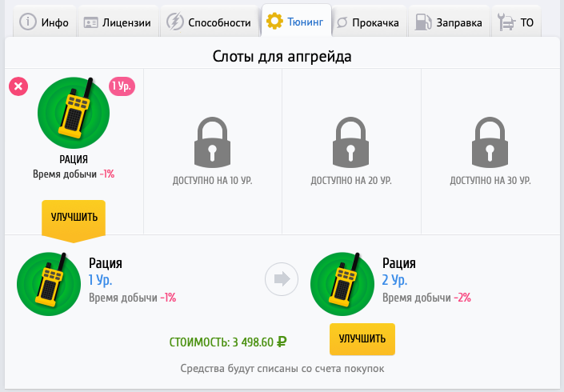Open the Инфо tab
This screenshot has height=392, width=564.
[x=44, y=22]
